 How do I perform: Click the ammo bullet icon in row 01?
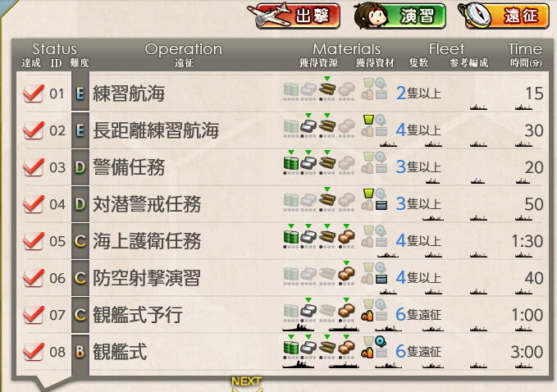[x=327, y=89]
